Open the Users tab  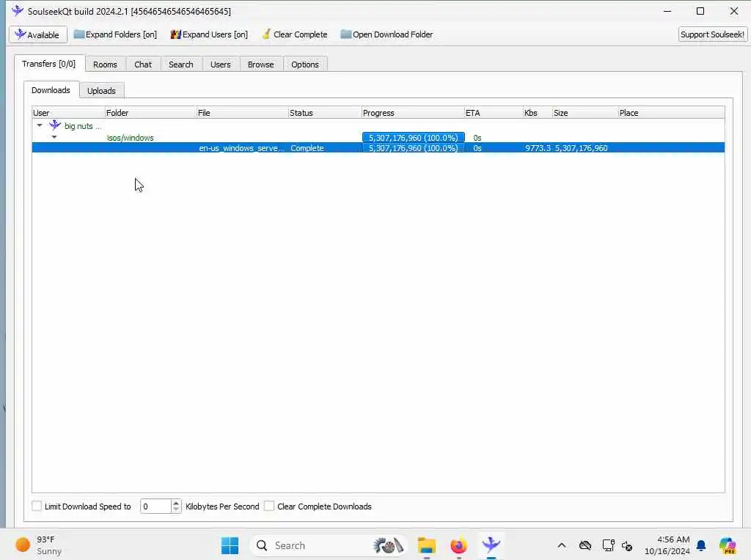click(220, 65)
